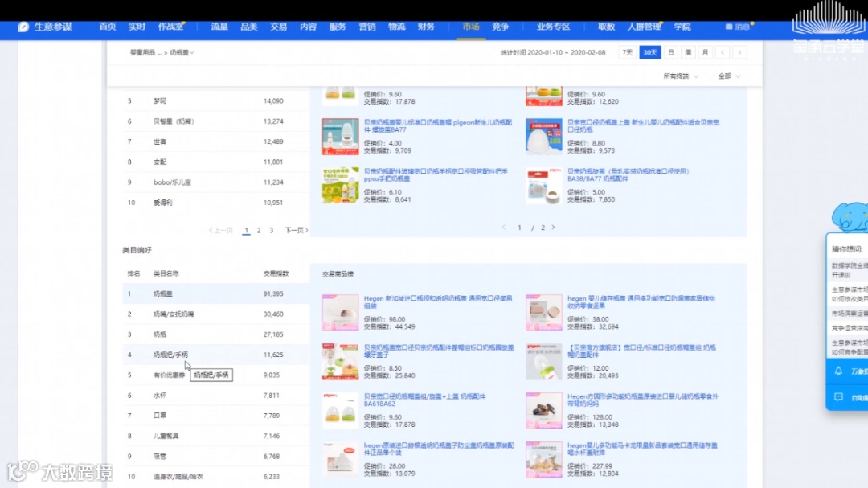Next page arrow of upper product list
The height and width of the screenshot is (488, 868).
[x=553, y=227]
